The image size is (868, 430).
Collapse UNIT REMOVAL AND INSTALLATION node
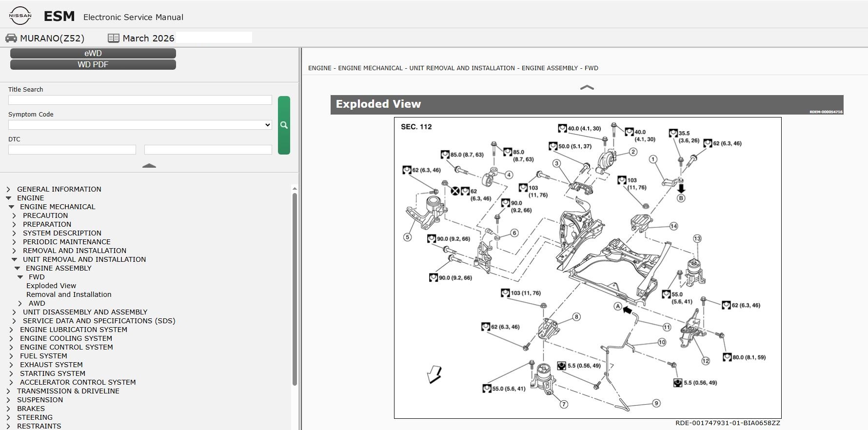[x=14, y=259]
